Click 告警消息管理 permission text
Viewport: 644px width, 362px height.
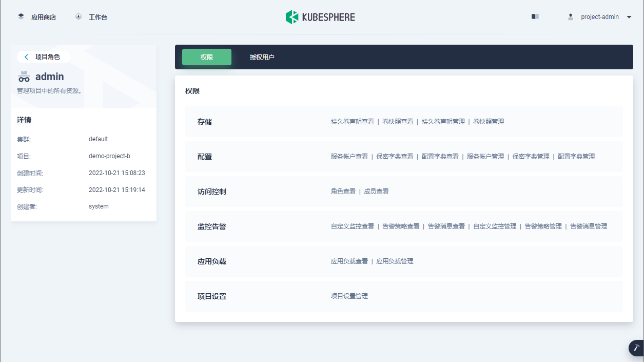coord(589,226)
